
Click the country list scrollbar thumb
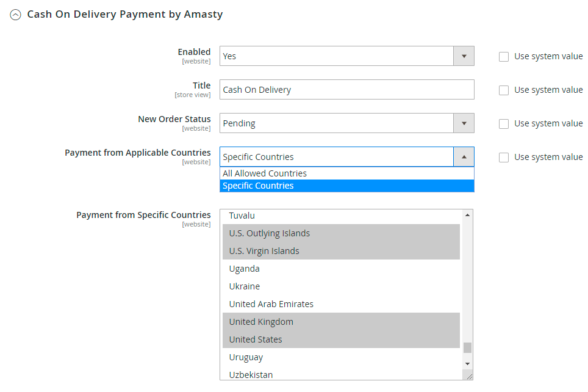point(467,347)
